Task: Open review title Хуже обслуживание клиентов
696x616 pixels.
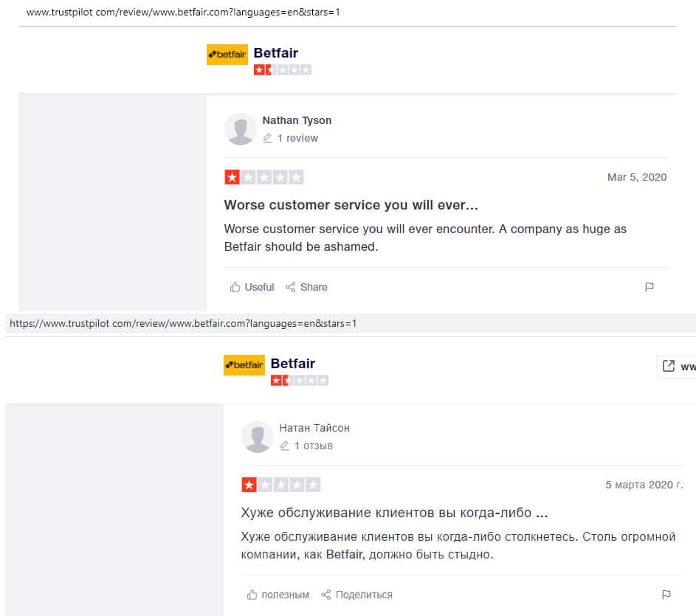Action: [395, 513]
